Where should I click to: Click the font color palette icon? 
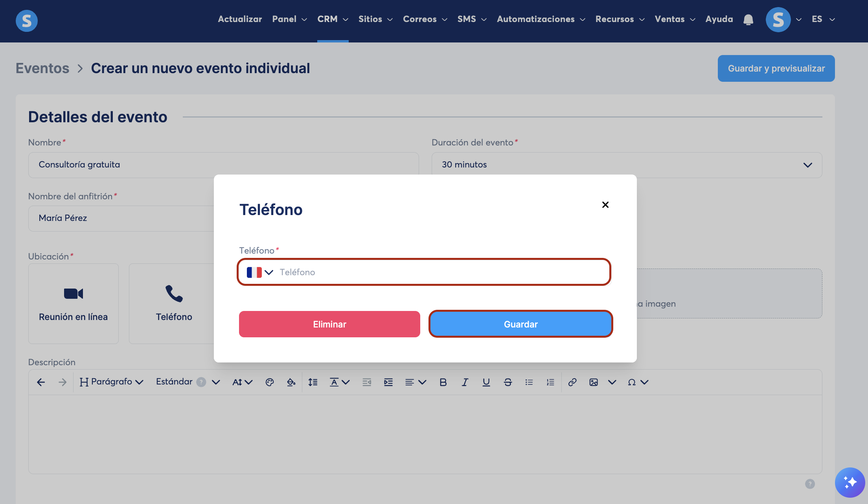[x=270, y=382]
